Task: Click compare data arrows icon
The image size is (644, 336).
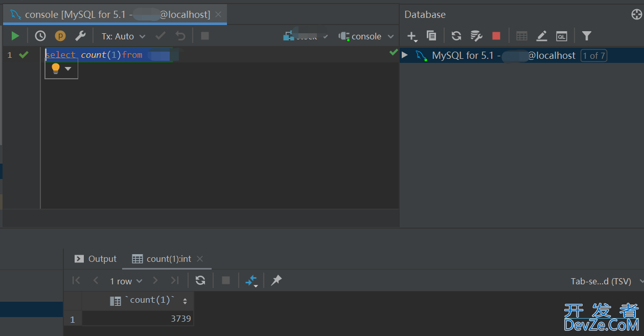Action: coord(251,281)
